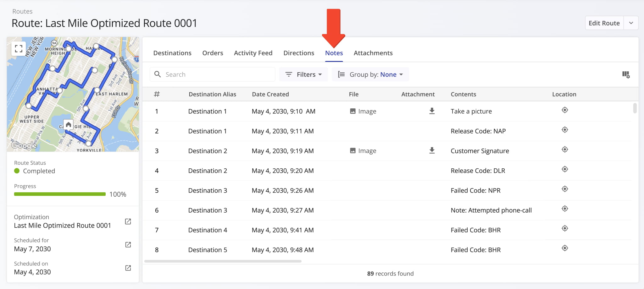Open the Group by: None dropdown

(370, 74)
